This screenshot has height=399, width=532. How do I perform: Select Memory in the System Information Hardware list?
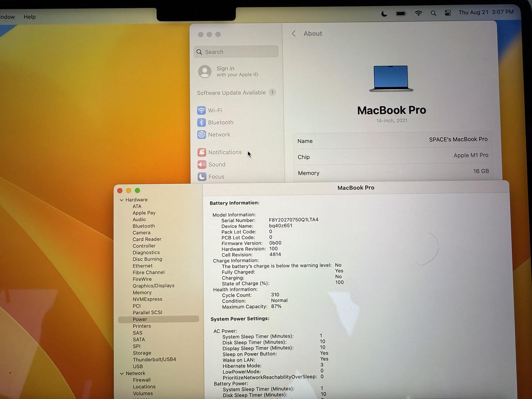click(x=142, y=292)
